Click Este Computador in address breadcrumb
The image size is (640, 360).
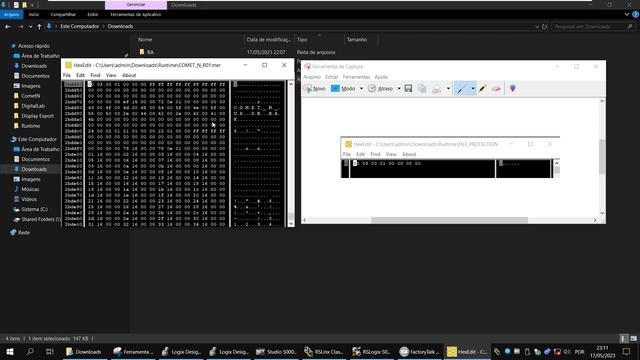(80, 27)
